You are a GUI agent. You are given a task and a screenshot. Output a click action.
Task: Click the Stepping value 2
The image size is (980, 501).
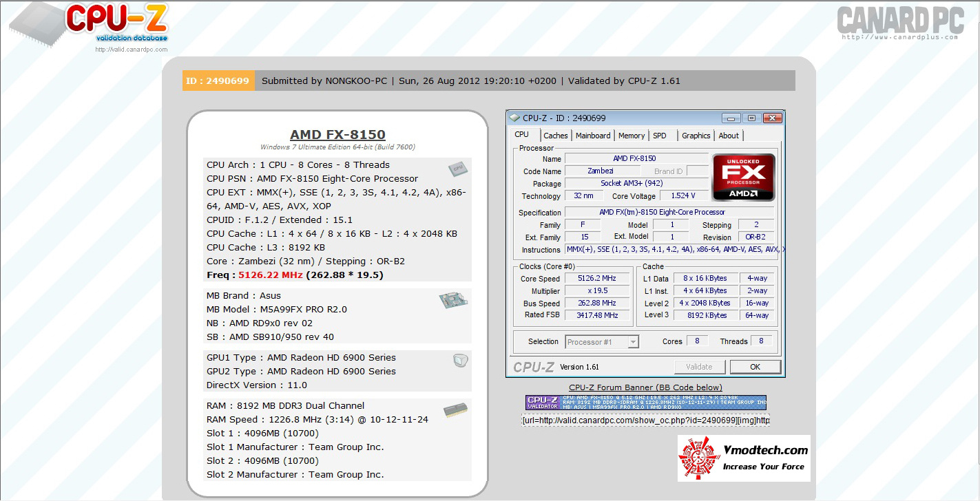pyautogui.click(x=756, y=225)
